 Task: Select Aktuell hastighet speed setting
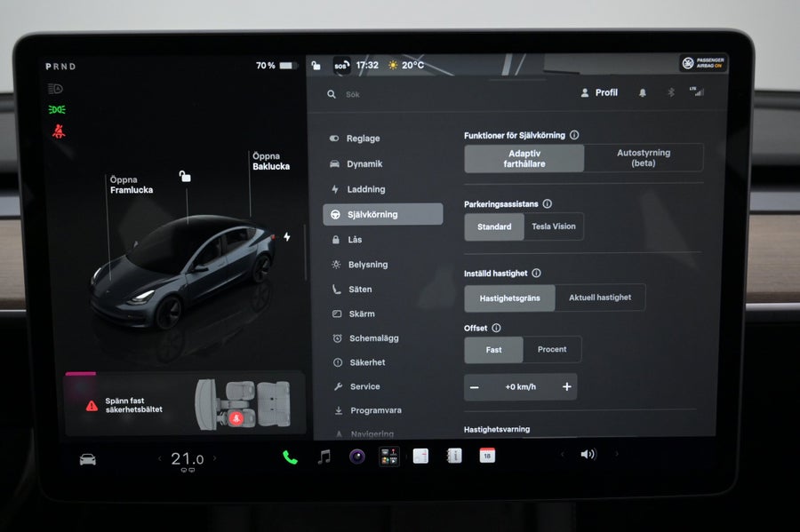tap(600, 298)
